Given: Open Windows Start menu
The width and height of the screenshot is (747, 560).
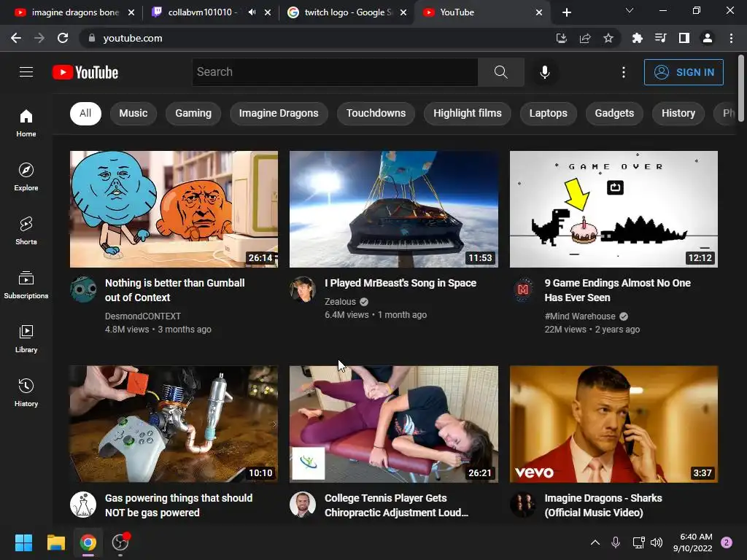Looking at the screenshot, I should click(x=23, y=542).
